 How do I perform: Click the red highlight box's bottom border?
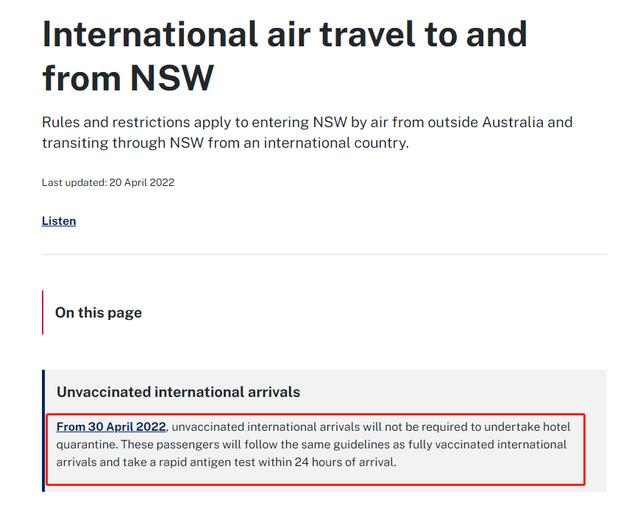coord(316,484)
